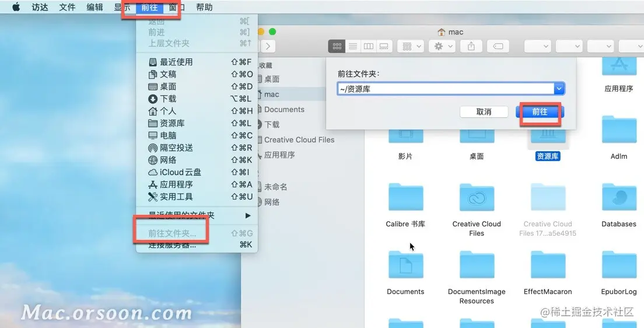This screenshot has height=328, width=644.
Task: Choose 应用程序 from the Go menu
Action: coord(197,184)
